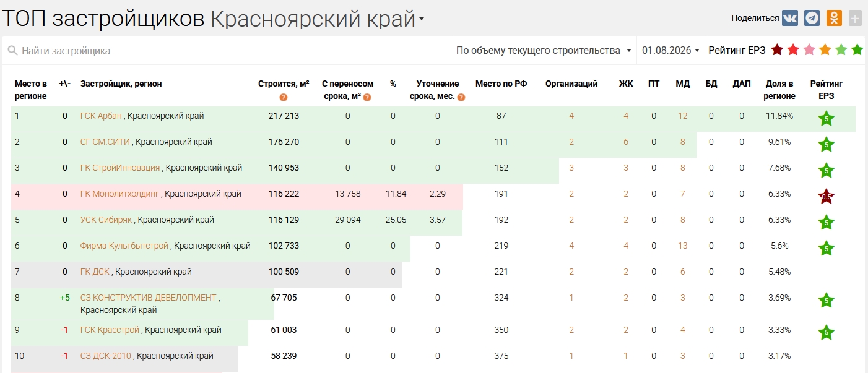Click the rating star for УСК Сибиряк

826,223
